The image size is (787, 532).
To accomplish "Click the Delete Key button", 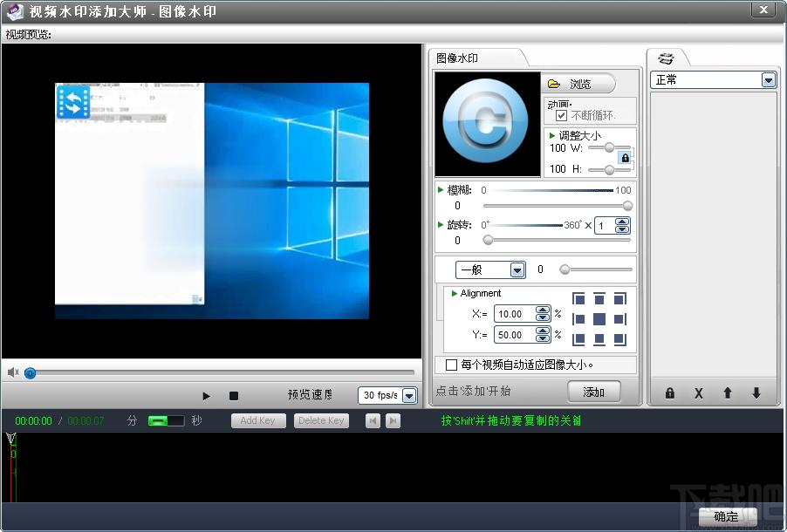I will click(x=321, y=420).
